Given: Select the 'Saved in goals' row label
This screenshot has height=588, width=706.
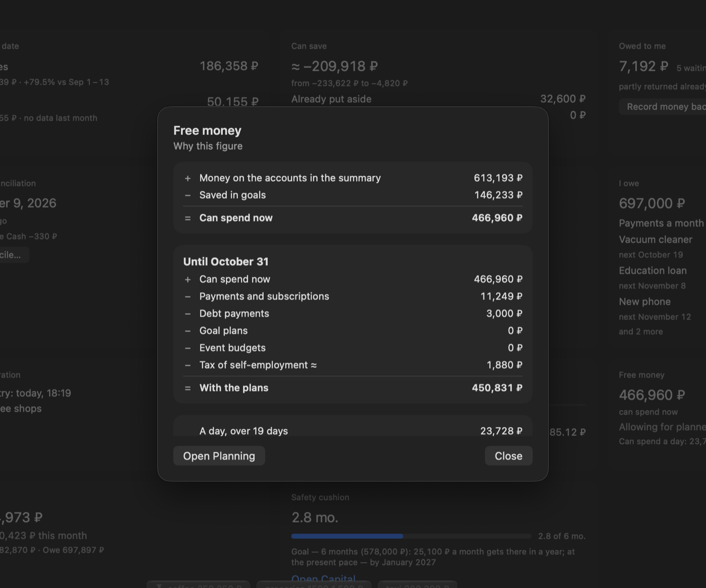Looking at the screenshot, I should point(232,195).
